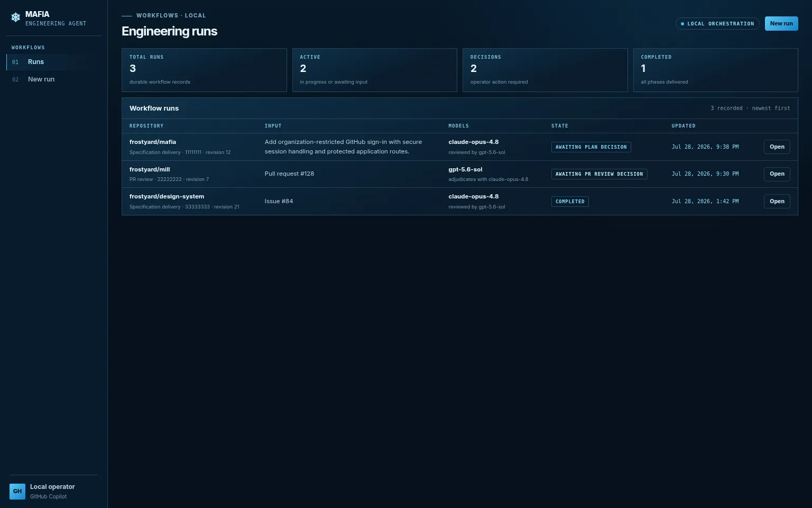Select the Active summary card
Screen dimensions: 812x508
point(374,70)
